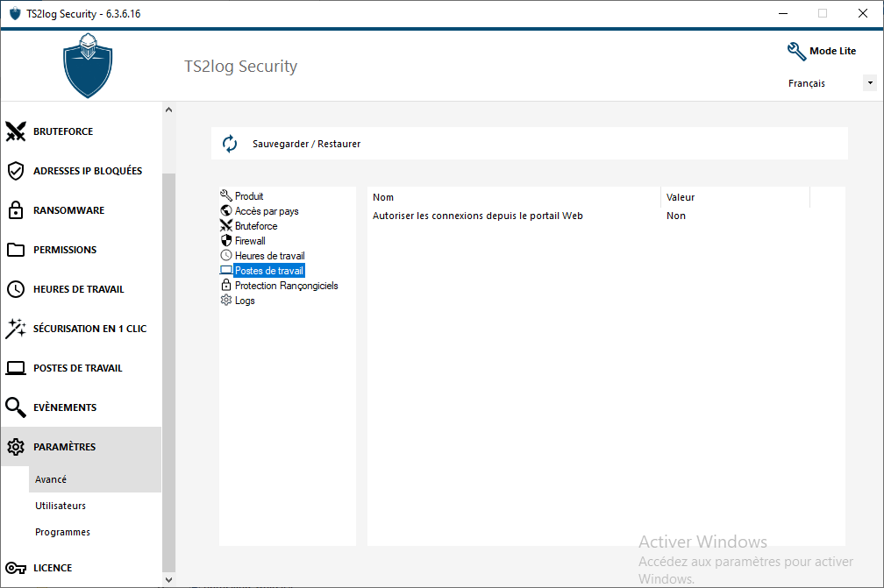Click the sidebar scroll down arrow
884x588 pixels.
coord(168,579)
